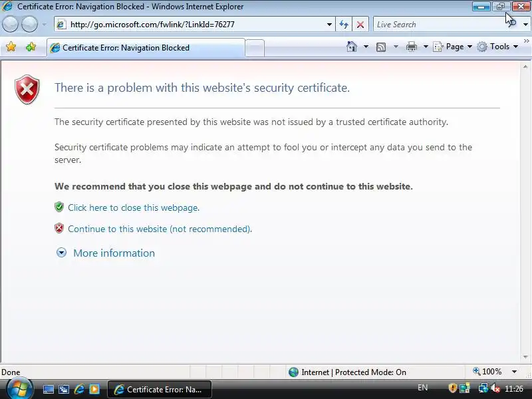Viewport: 532px width, 399px height.
Task: Click the EN language indicator
Action: (x=422, y=388)
